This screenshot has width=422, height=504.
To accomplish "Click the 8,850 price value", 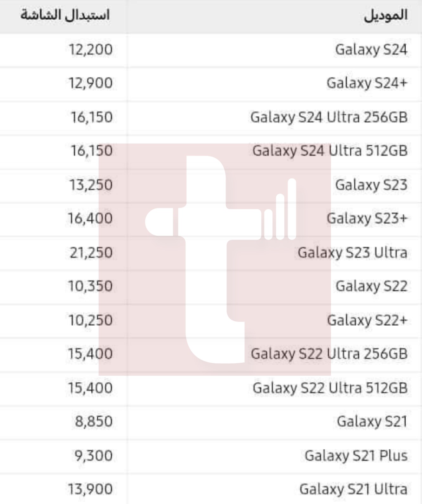I will (x=94, y=422).
